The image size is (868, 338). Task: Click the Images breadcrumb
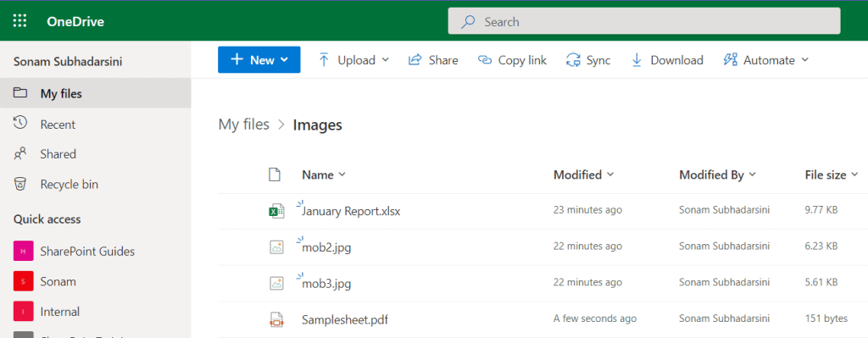tap(317, 125)
